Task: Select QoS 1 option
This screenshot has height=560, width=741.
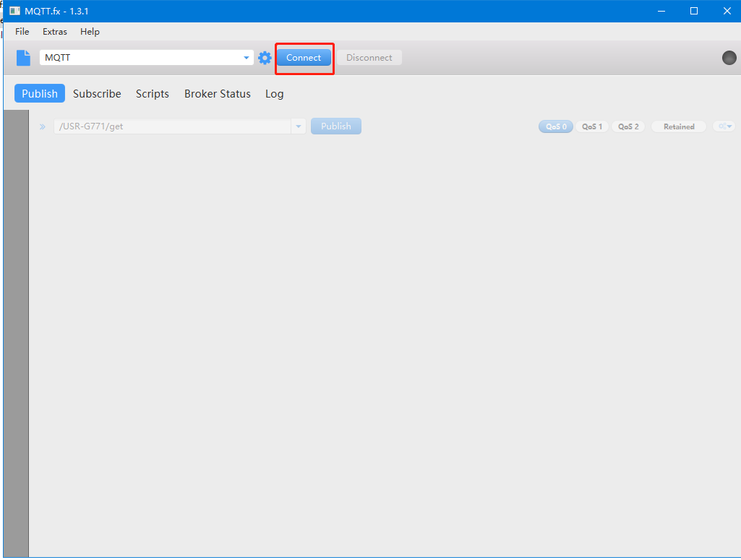Action: (591, 126)
